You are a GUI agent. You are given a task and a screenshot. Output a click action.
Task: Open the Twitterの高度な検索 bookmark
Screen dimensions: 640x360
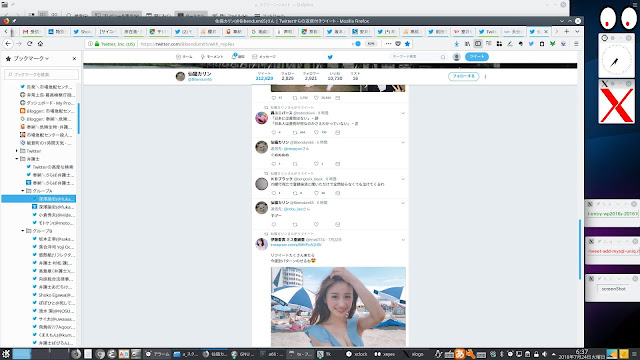click(x=50, y=167)
